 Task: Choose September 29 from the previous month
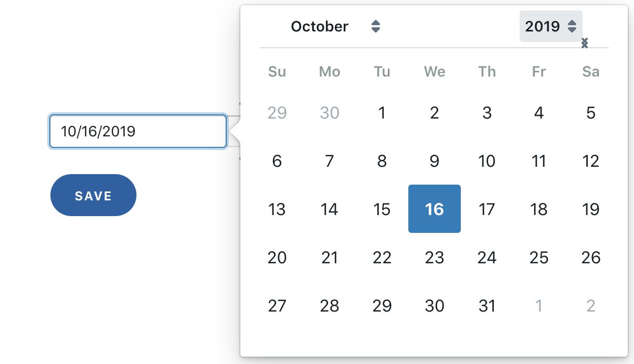coord(277,112)
